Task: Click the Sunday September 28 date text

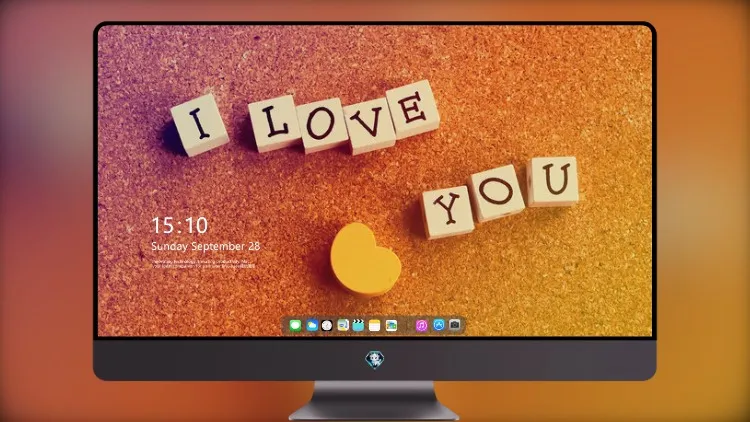Action: coord(206,246)
